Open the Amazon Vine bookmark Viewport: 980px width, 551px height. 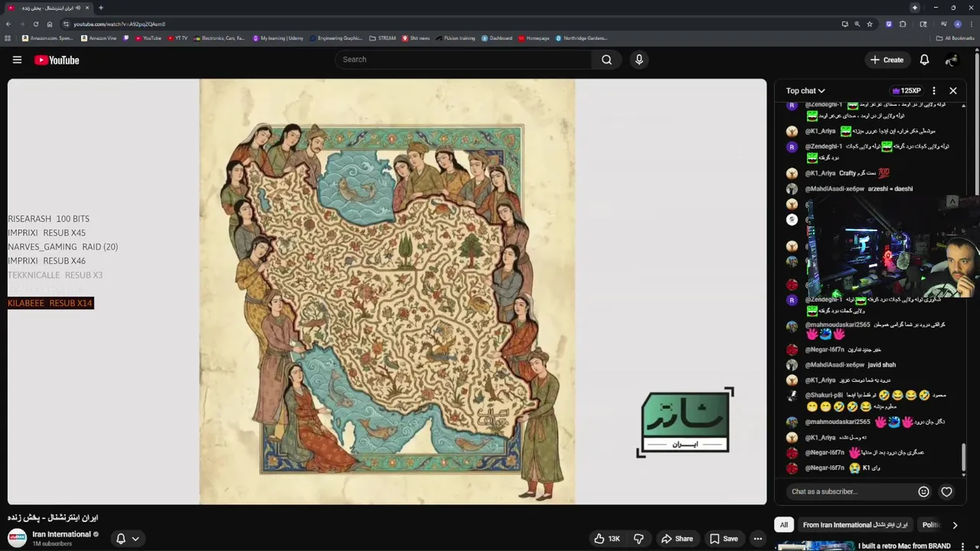[x=98, y=37]
